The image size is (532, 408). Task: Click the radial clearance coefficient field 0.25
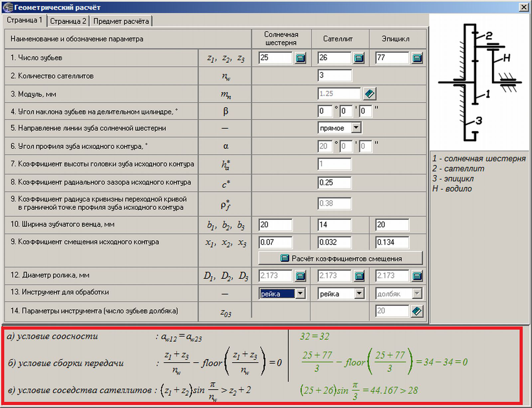click(334, 183)
